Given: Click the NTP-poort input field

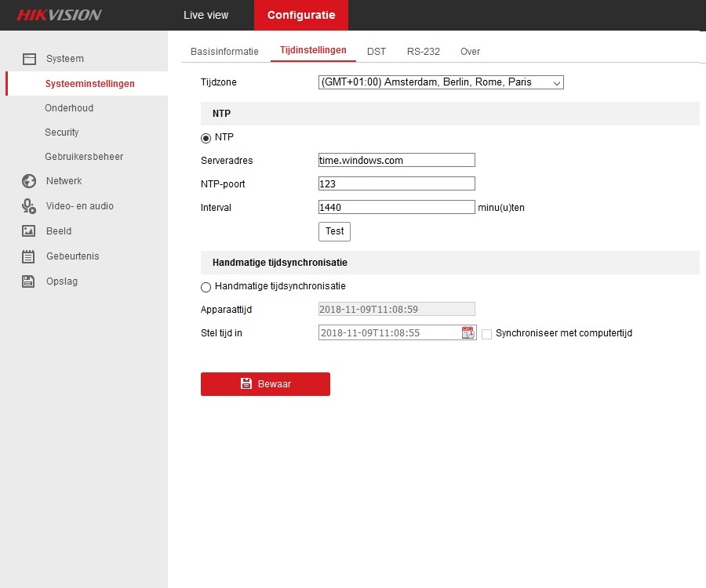Looking at the screenshot, I should tap(397, 183).
